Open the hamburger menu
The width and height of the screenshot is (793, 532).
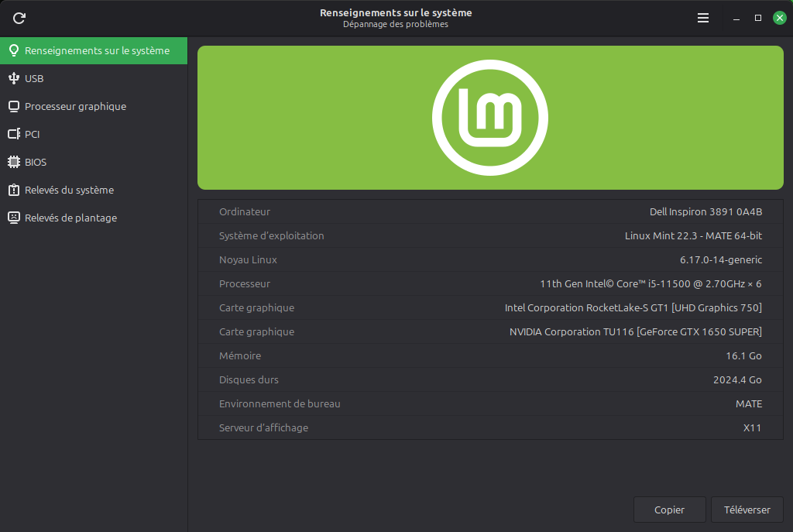703,19
